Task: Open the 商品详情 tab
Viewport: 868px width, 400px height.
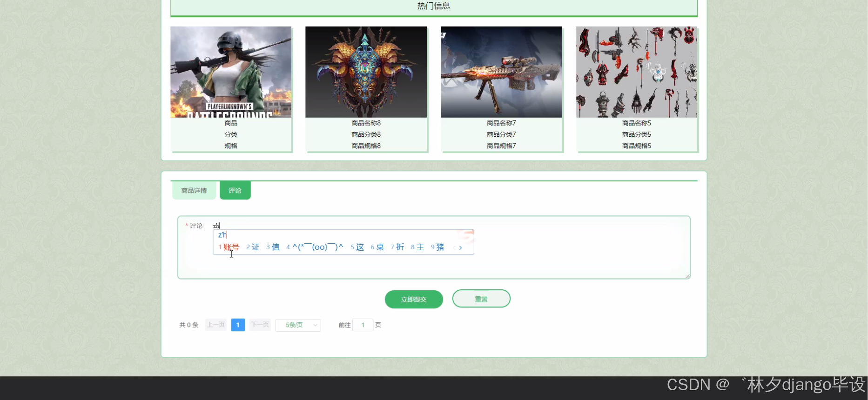Action: [194, 191]
